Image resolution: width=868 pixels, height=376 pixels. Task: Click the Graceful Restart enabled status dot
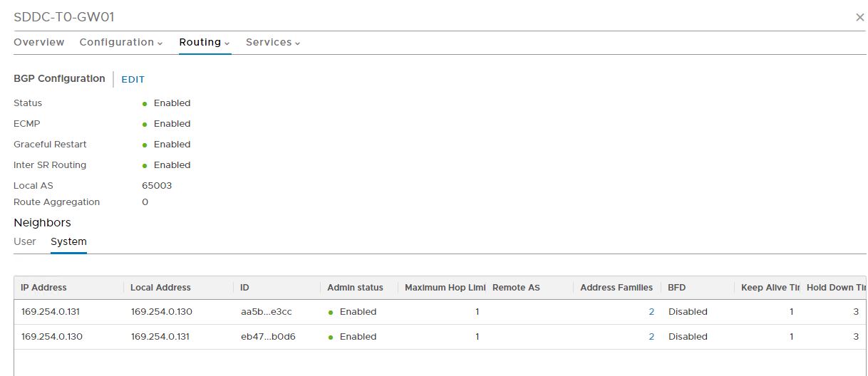click(145, 145)
